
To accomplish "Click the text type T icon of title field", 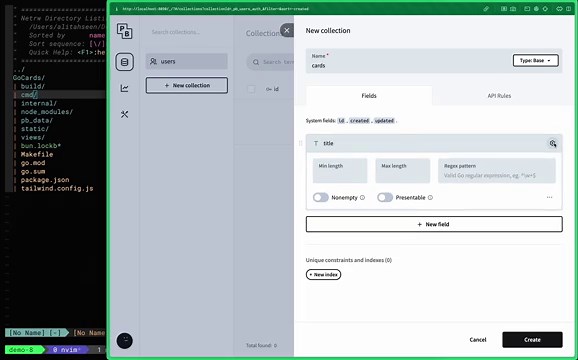I will pyautogui.click(x=316, y=143).
